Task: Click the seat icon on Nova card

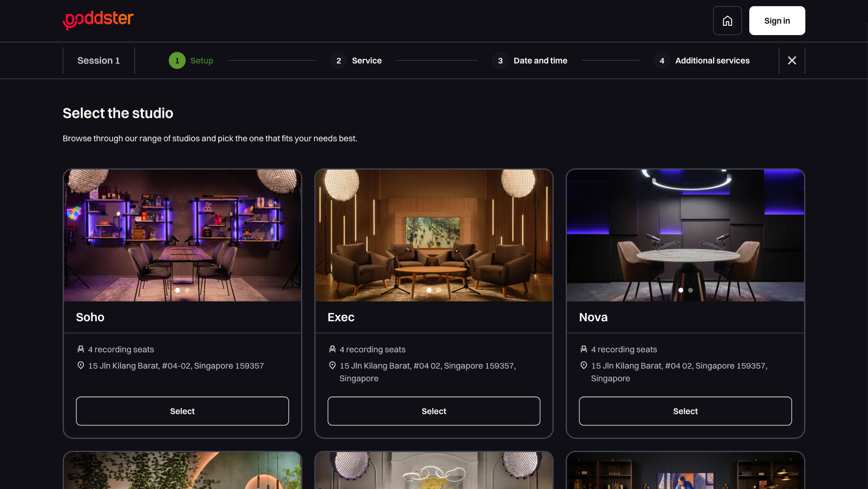Action: 583,349
